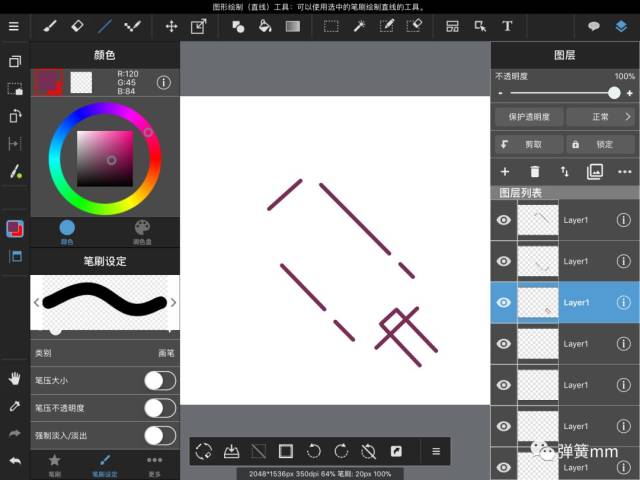Select the panel Divide tool
The width and height of the screenshot is (640, 480).
coord(452,27)
